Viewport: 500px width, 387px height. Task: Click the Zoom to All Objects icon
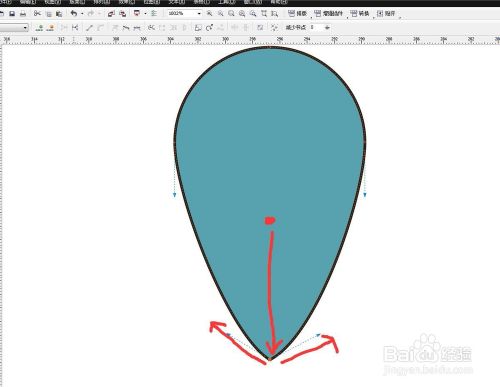[x=242, y=14]
